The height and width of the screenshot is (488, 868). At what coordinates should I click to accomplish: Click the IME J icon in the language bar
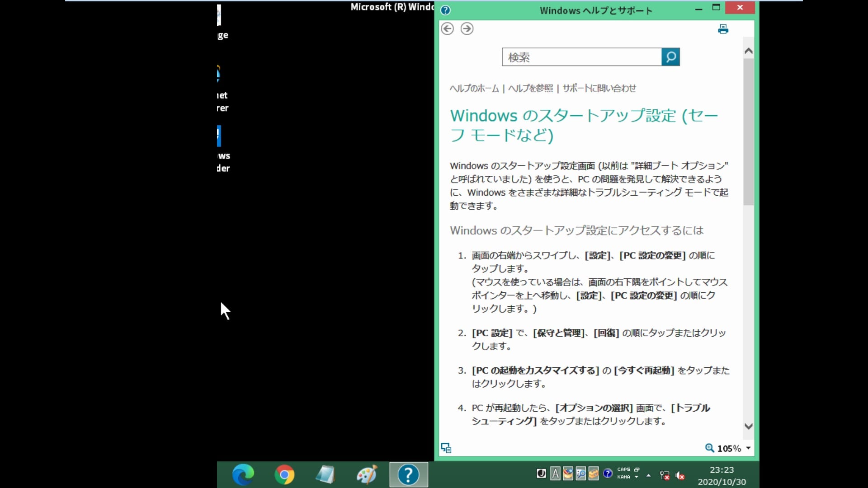541,474
